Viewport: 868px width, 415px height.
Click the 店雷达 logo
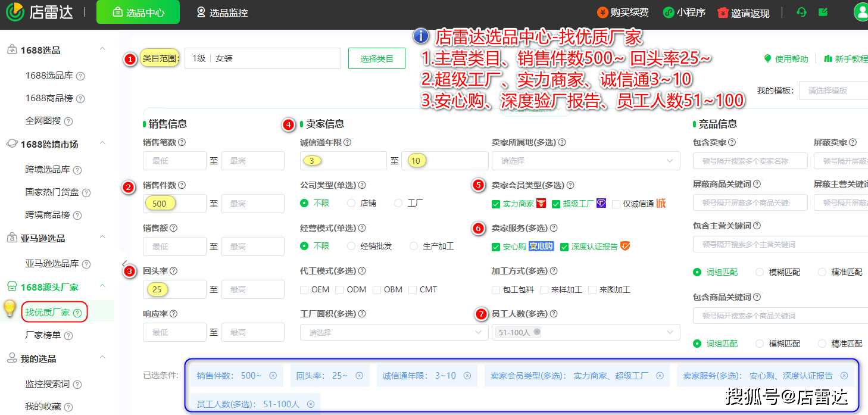[39, 12]
